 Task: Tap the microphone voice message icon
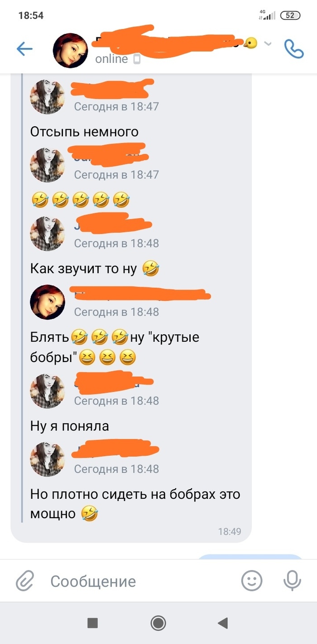click(x=292, y=581)
